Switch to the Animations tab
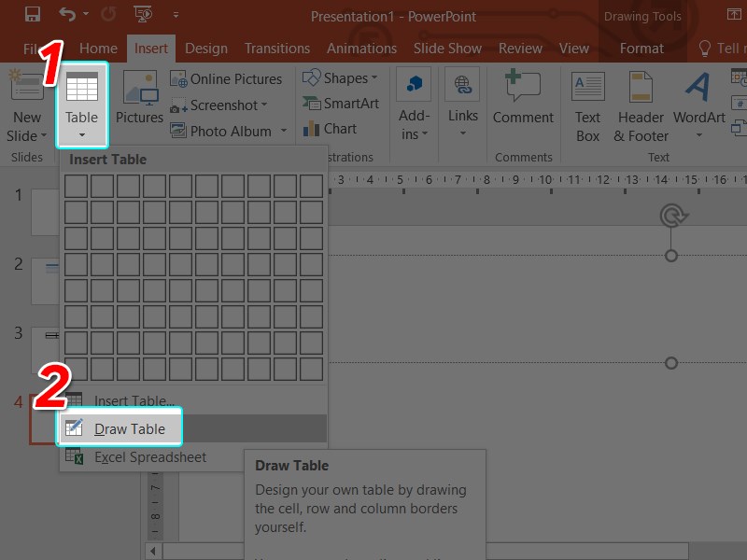747x560 pixels. pyautogui.click(x=361, y=48)
